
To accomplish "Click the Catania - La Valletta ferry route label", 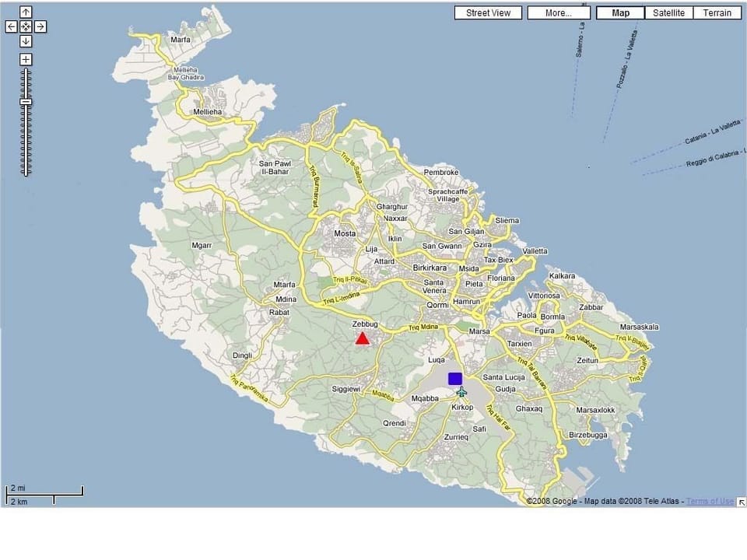I will pyautogui.click(x=712, y=132).
